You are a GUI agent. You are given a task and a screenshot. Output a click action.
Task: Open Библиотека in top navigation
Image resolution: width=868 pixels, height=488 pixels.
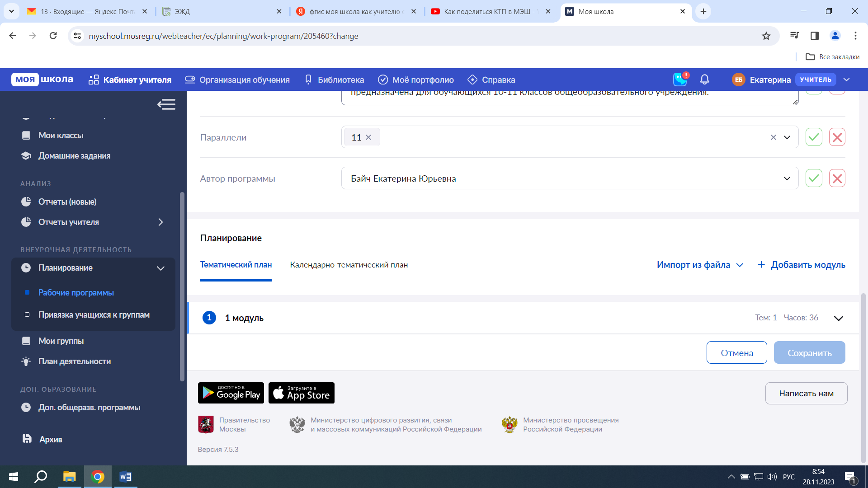(335, 80)
